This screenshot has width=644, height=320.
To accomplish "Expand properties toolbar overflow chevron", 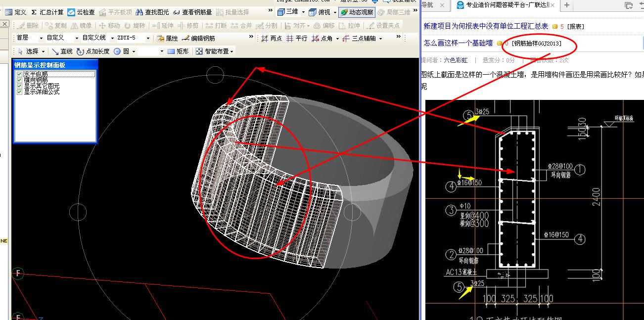I will 252,37.
